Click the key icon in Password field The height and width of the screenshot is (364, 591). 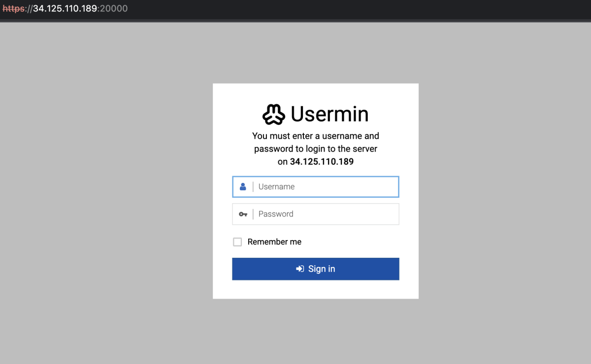(243, 214)
